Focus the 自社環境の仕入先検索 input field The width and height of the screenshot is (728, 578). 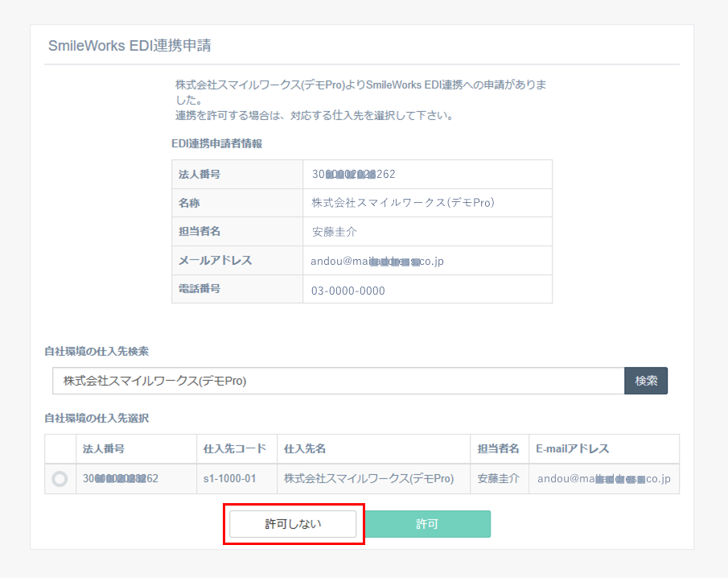339,381
